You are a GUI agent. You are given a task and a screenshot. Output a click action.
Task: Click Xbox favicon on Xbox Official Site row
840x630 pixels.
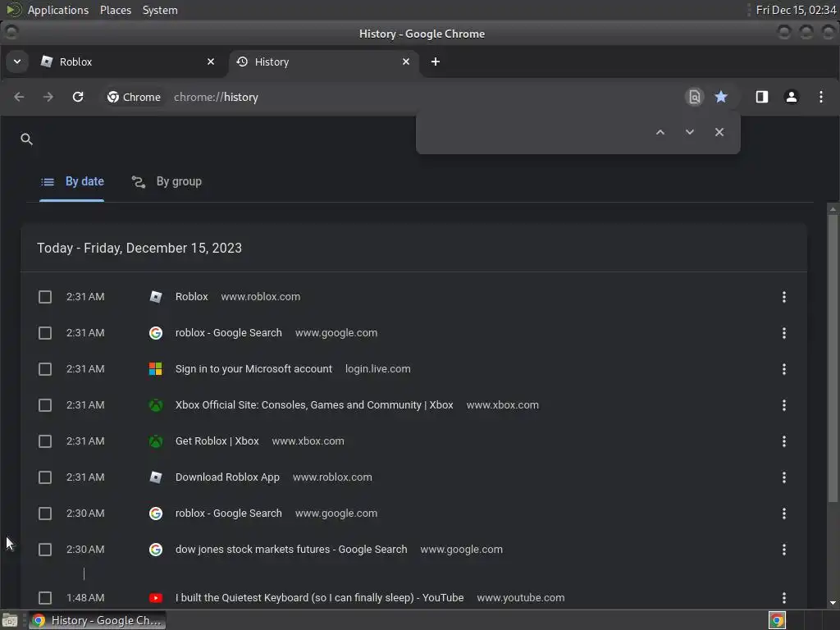point(155,405)
